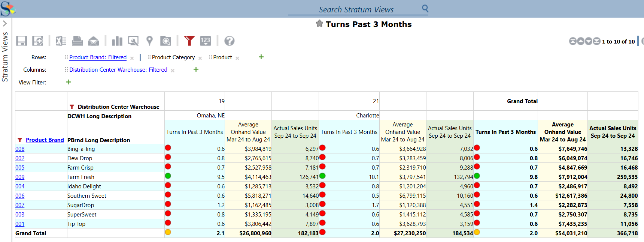Click the Turns Past 3 Months title

(368, 24)
